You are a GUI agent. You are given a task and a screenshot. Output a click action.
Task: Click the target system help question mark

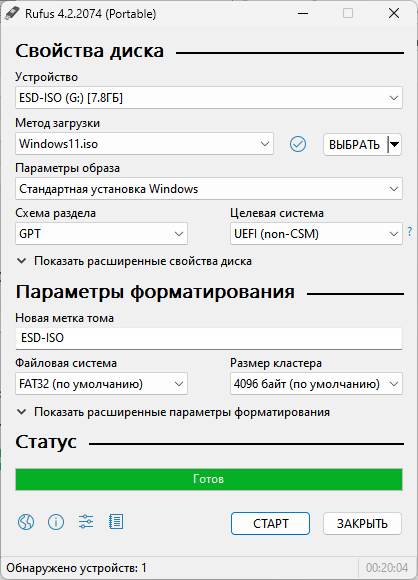pyautogui.click(x=409, y=232)
